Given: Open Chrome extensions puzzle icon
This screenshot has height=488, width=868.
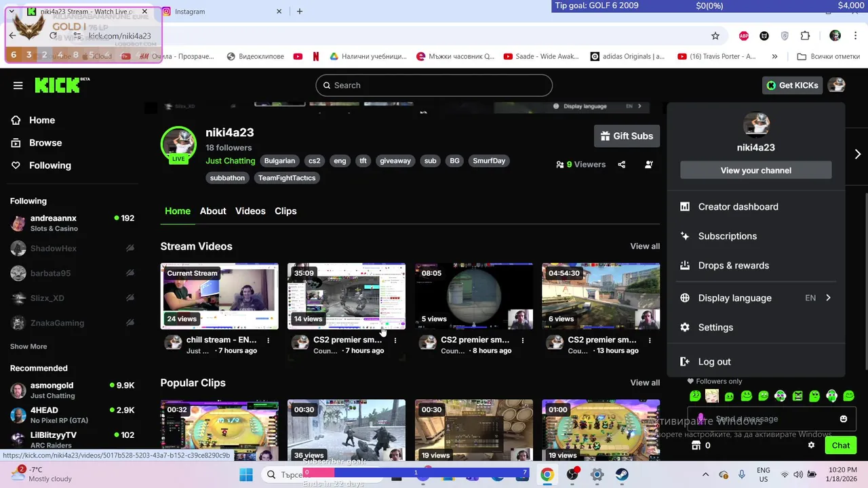Looking at the screenshot, I should pos(805,36).
